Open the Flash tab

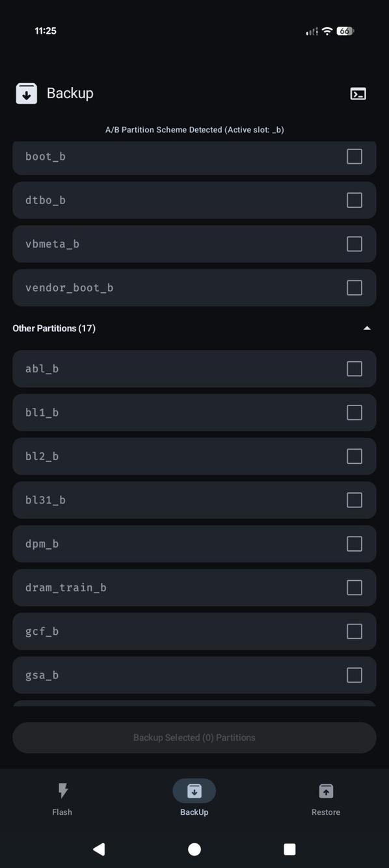pos(62,799)
